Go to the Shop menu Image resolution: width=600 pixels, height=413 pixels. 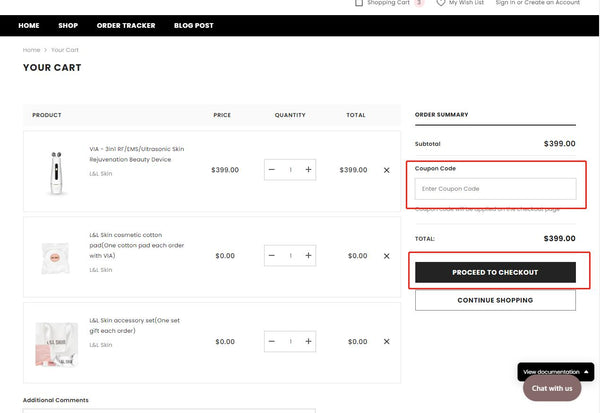pos(68,25)
